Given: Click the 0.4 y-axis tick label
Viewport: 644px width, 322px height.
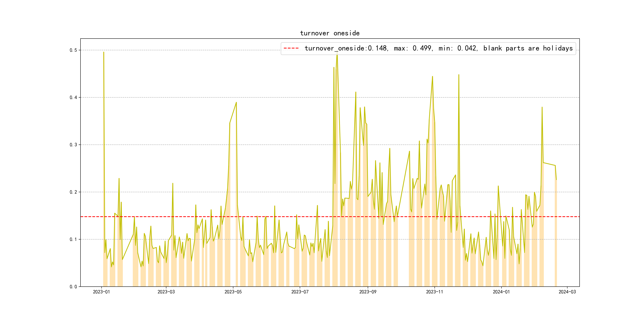Looking at the screenshot, I should pos(73,98).
